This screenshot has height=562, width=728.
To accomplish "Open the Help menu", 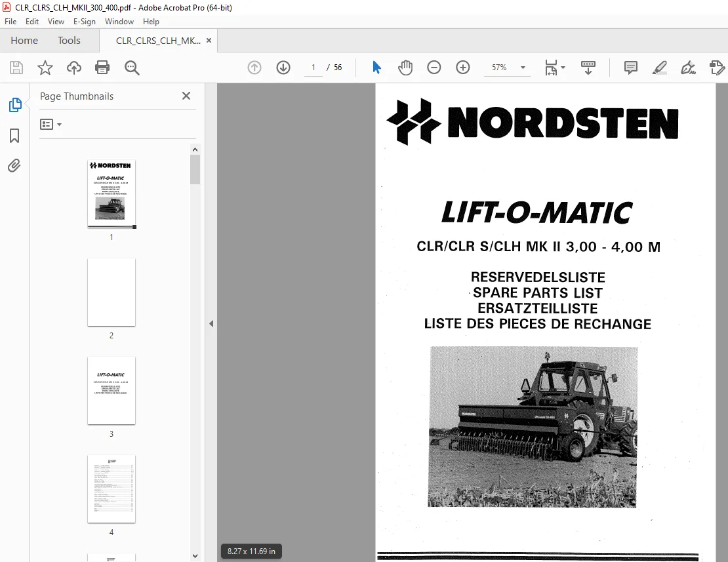I will click(x=151, y=22).
